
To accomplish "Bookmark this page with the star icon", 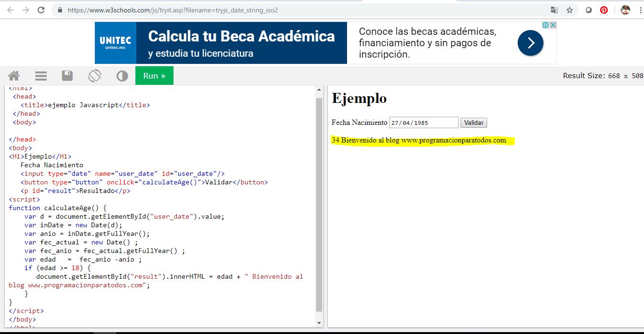I will (570, 10).
